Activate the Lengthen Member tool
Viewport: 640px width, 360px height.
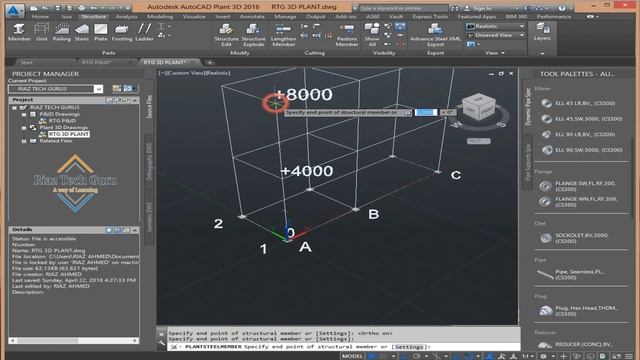click(283, 35)
